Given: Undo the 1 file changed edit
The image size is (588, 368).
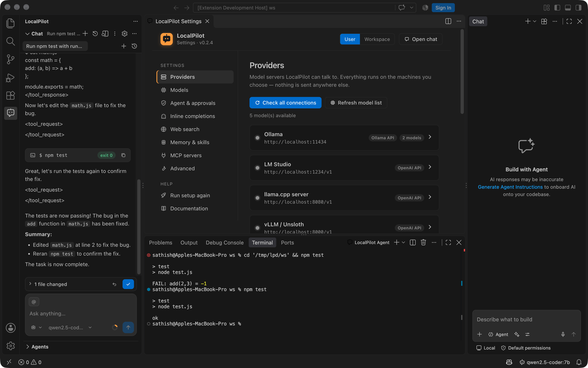Looking at the screenshot, I should point(114,284).
